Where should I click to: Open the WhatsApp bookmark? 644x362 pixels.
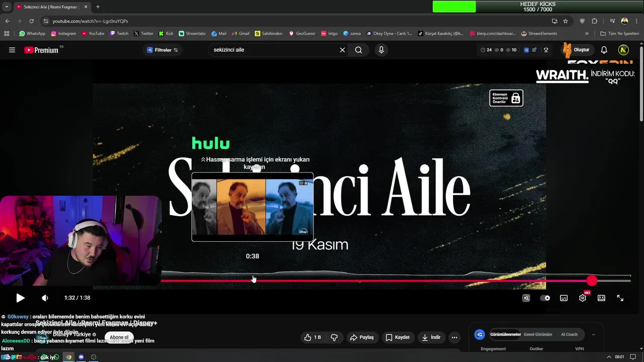32,34
